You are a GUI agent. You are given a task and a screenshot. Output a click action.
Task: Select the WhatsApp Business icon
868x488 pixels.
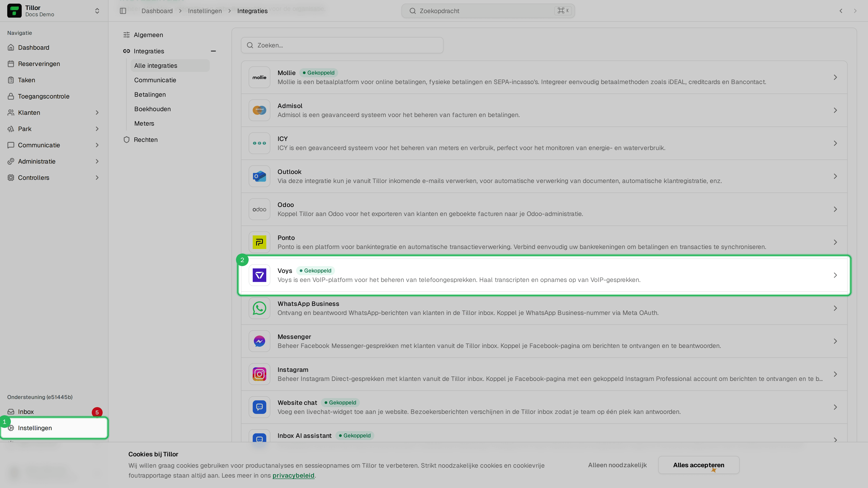[x=259, y=308]
